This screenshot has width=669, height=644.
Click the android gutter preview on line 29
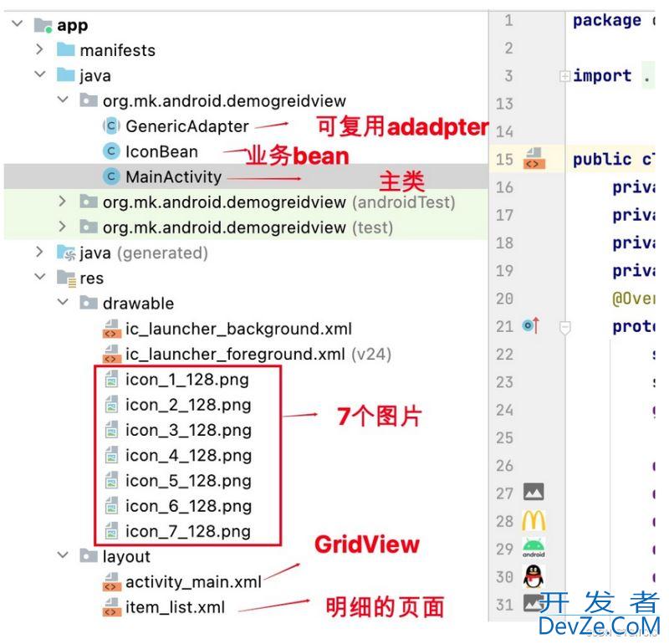tap(534, 548)
